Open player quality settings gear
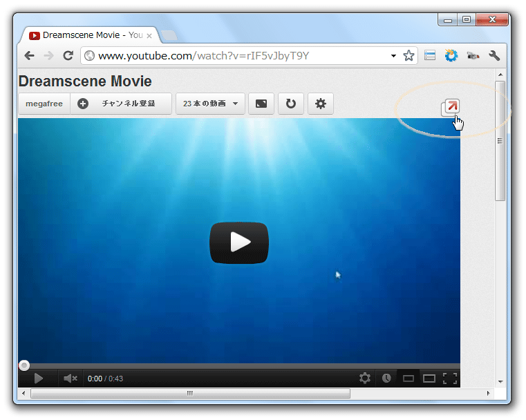Viewport: 526px width, 420px height. 365,378
